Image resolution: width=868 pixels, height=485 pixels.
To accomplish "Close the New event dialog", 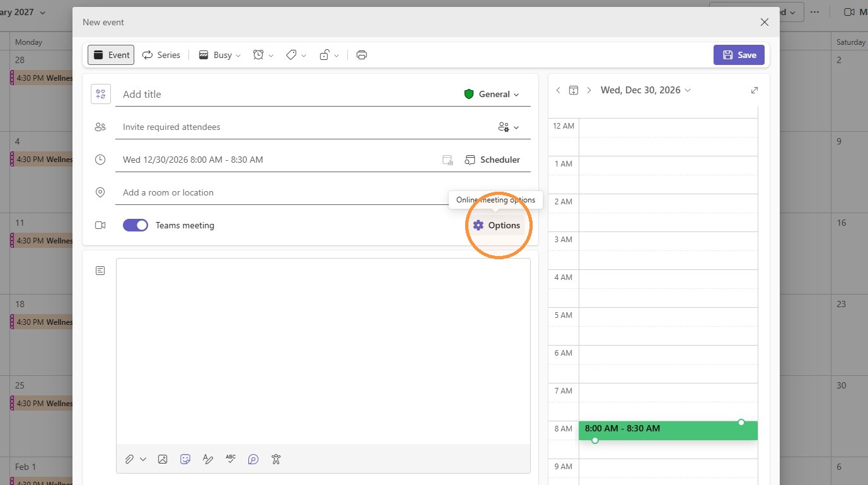I will tap(764, 22).
